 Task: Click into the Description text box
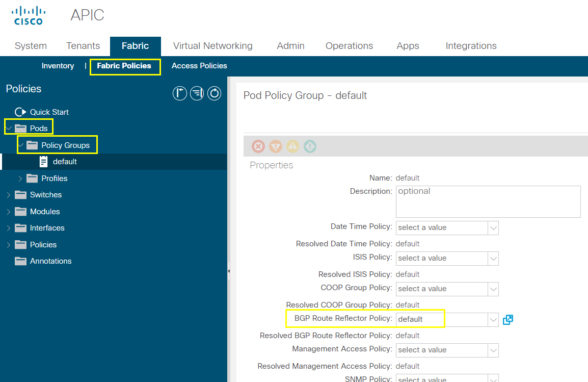(488, 201)
